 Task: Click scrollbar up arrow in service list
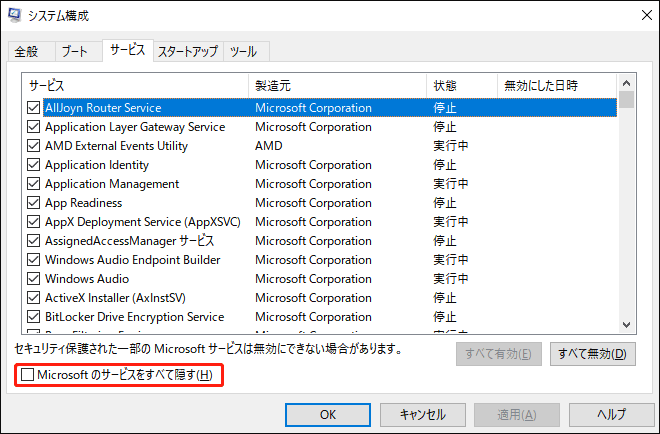626,83
